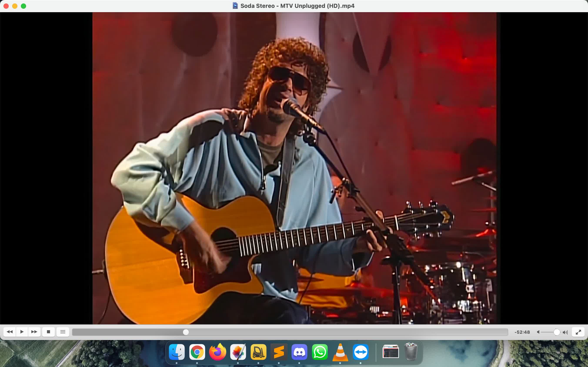Image resolution: width=588 pixels, height=367 pixels.
Task: Open Firefox from the dock
Action: click(x=217, y=352)
